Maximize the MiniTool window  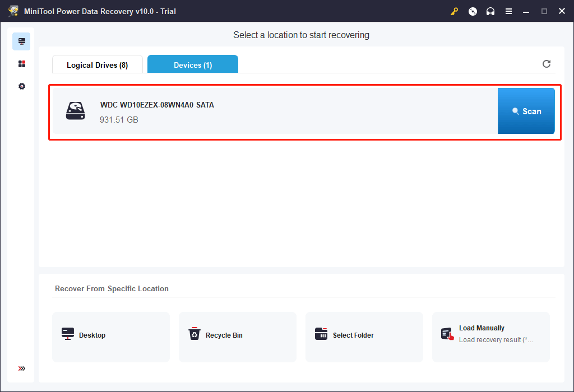(544, 11)
